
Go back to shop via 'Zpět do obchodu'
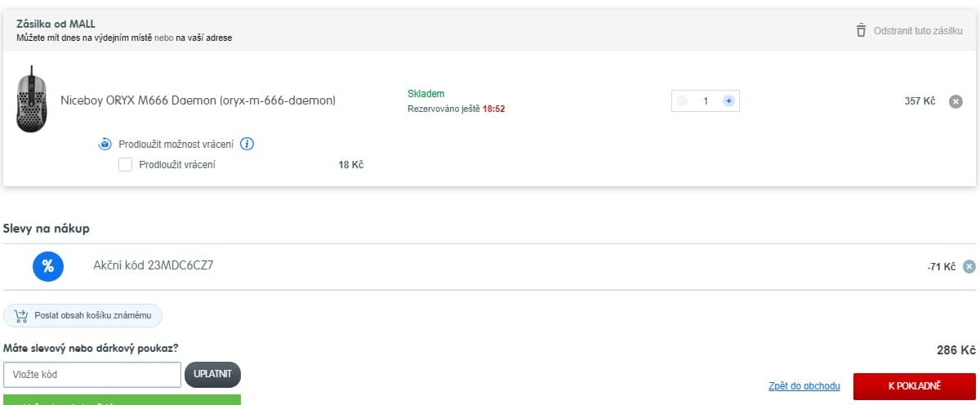tap(804, 386)
